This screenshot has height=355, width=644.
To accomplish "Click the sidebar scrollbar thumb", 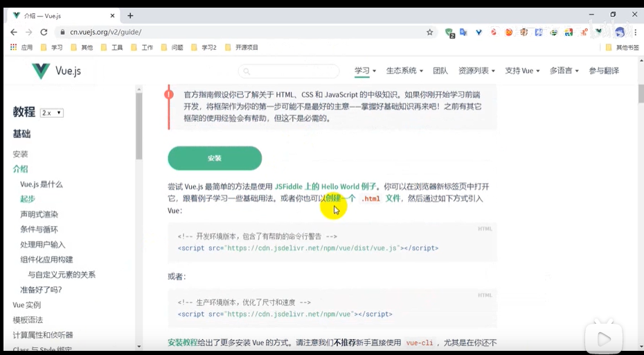I will pyautogui.click(x=138, y=126).
